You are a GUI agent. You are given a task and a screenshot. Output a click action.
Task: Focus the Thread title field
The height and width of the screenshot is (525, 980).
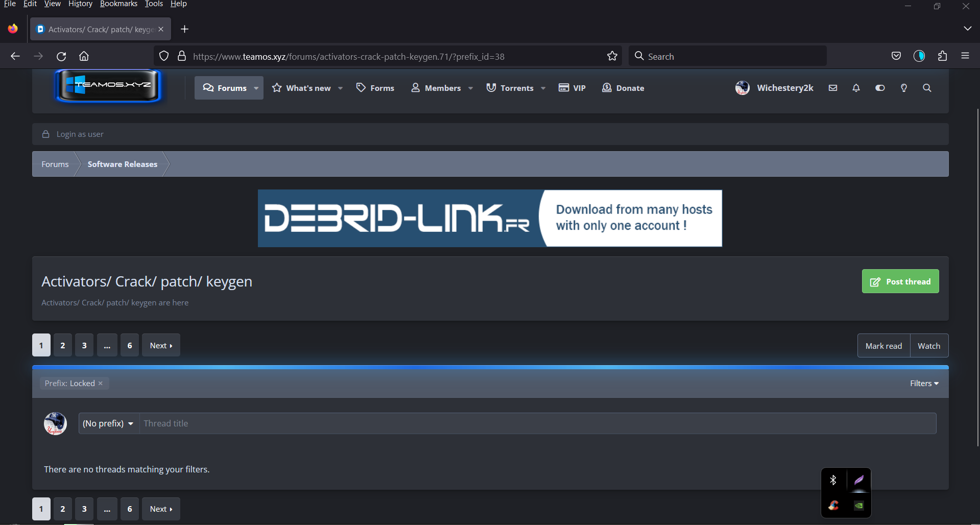[x=538, y=423]
